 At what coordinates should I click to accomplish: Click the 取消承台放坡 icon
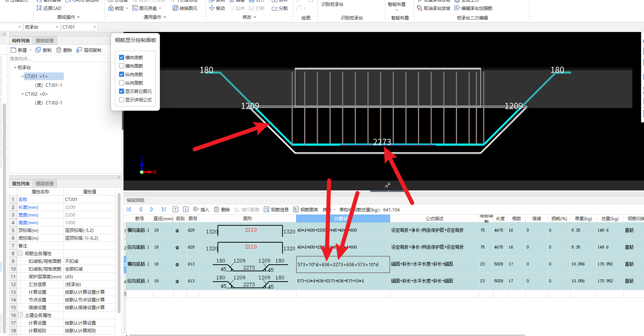coord(420,8)
